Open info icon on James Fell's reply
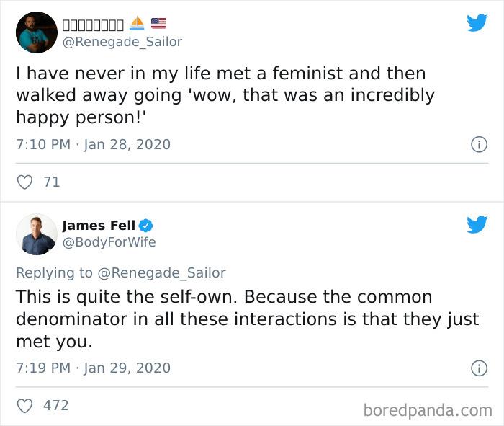Viewport: 504px width, 426px height. pos(478,368)
